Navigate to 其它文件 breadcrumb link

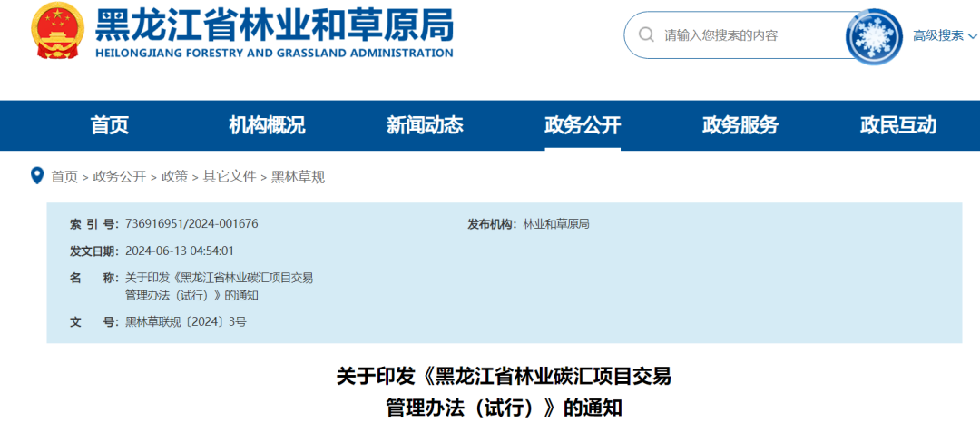(229, 176)
